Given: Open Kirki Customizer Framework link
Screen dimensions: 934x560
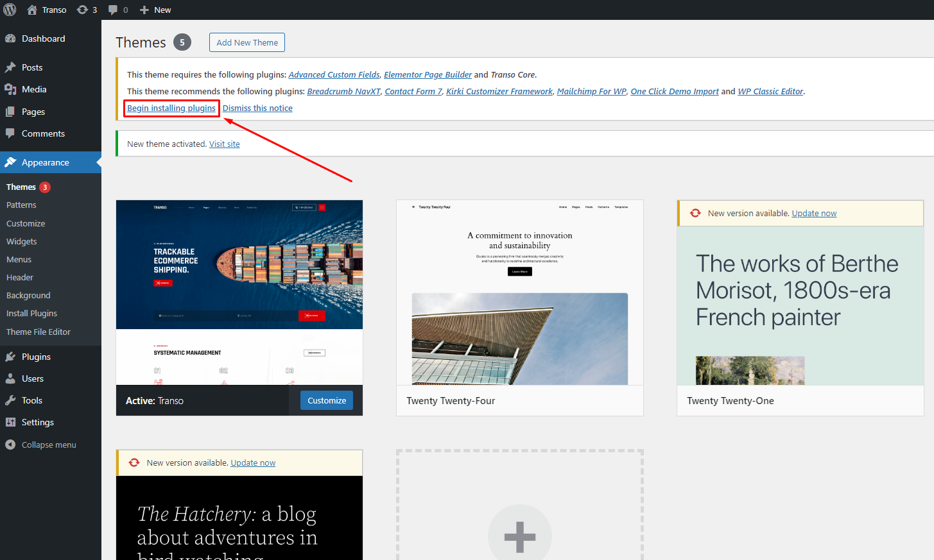Looking at the screenshot, I should click(x=499, y=91).
